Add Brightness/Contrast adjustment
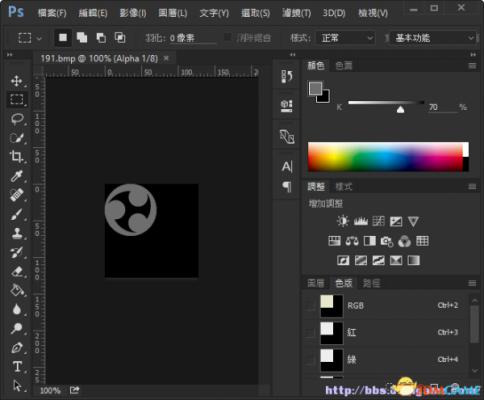Viewport: 484px width, 400px height. [x=343, y=221]
